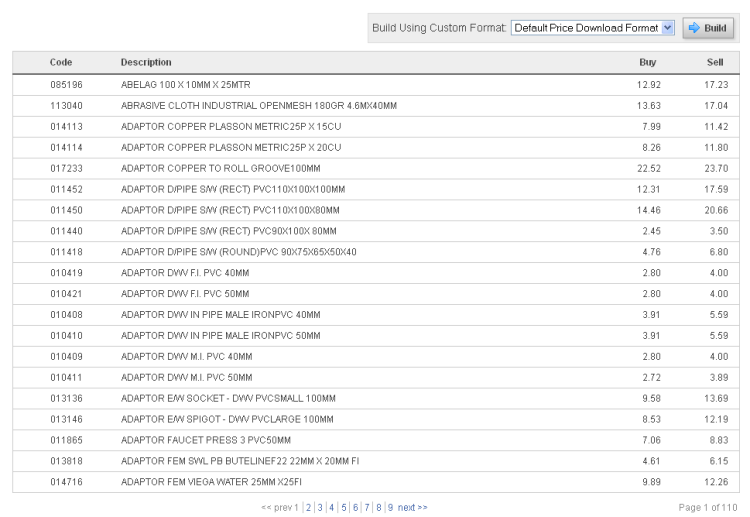Select ADAPTOR COPPER TO ROLL GROOVE100MM row
750x517 pixels.
(376, 168)
